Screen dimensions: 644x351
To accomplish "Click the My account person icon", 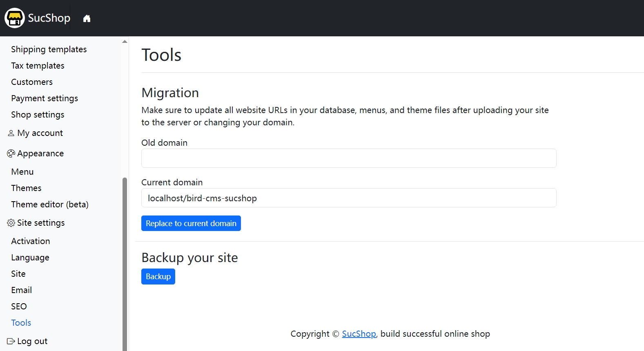I will click(11, 133).
